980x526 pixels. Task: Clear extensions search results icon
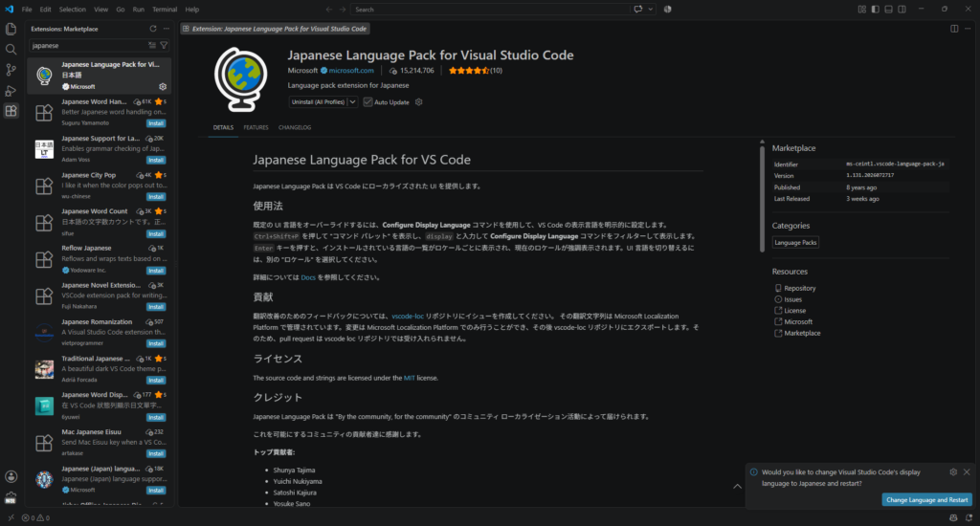click(152, 46)
